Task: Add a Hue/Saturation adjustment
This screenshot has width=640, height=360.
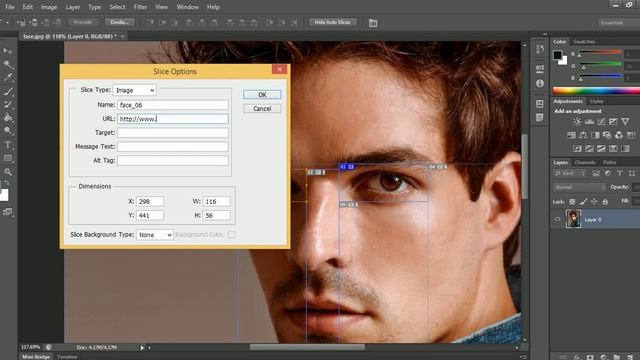Action: (571, 135)
